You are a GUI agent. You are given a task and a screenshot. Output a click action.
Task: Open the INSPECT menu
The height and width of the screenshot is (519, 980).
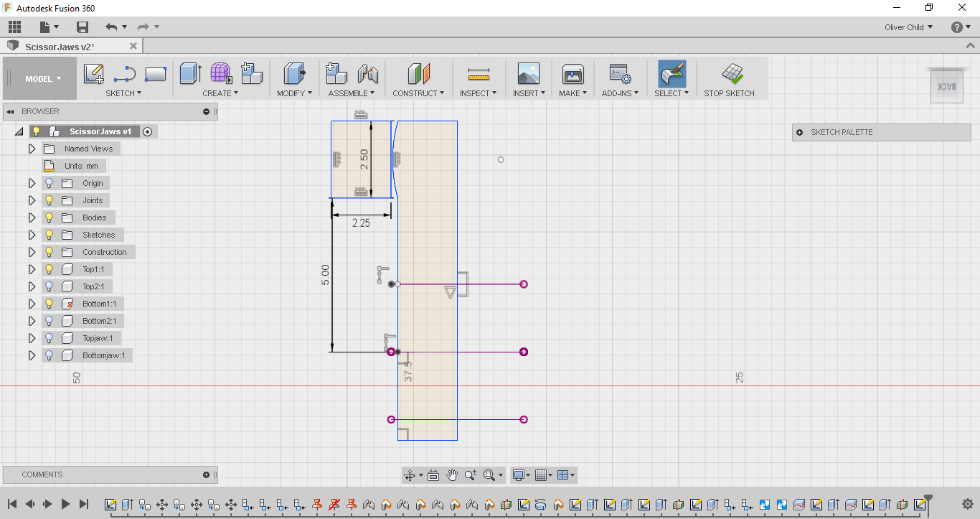[x=478, y=93]
